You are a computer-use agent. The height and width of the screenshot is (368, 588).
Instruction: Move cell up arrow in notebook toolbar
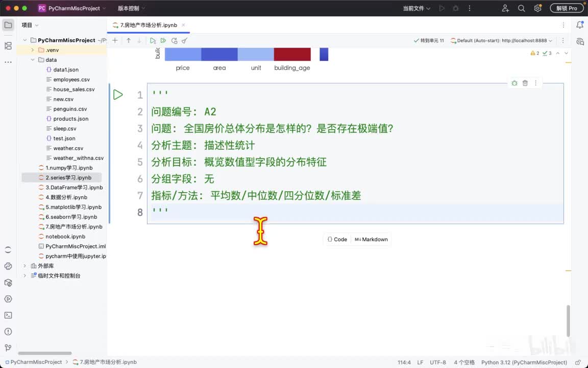(x=129, y=40)
